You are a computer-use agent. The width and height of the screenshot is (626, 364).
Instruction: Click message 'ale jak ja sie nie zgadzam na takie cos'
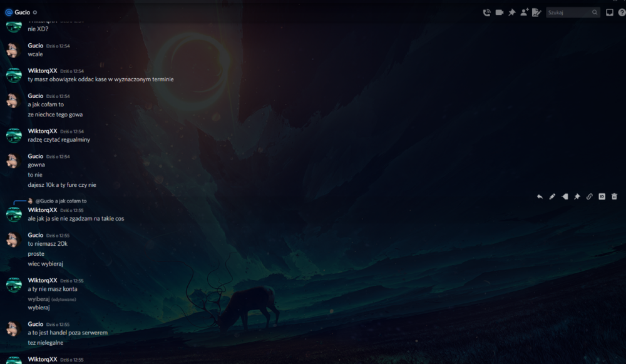coord(76,218)
